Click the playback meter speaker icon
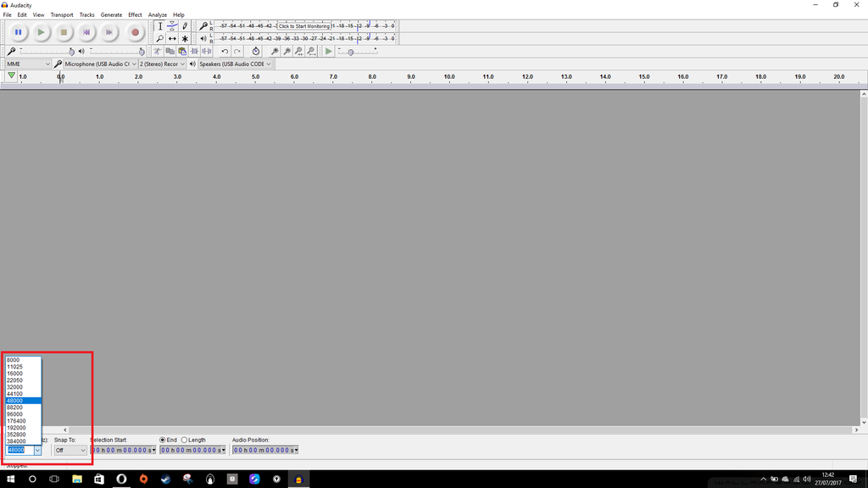This screenshot has width=868, height=488. pyautogui.click(x=203, y=38)
